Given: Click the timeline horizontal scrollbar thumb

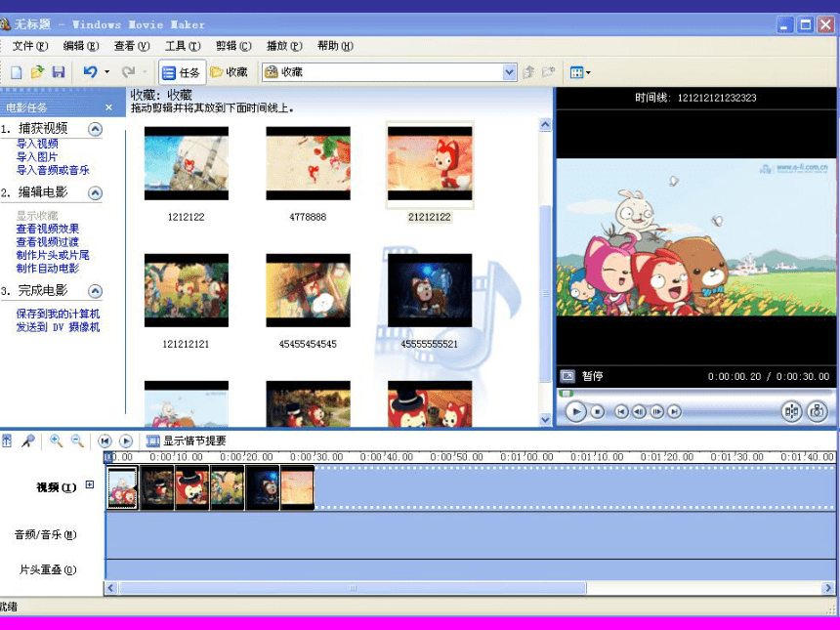Looking at the screenshot, I should (x=353, y=588).
